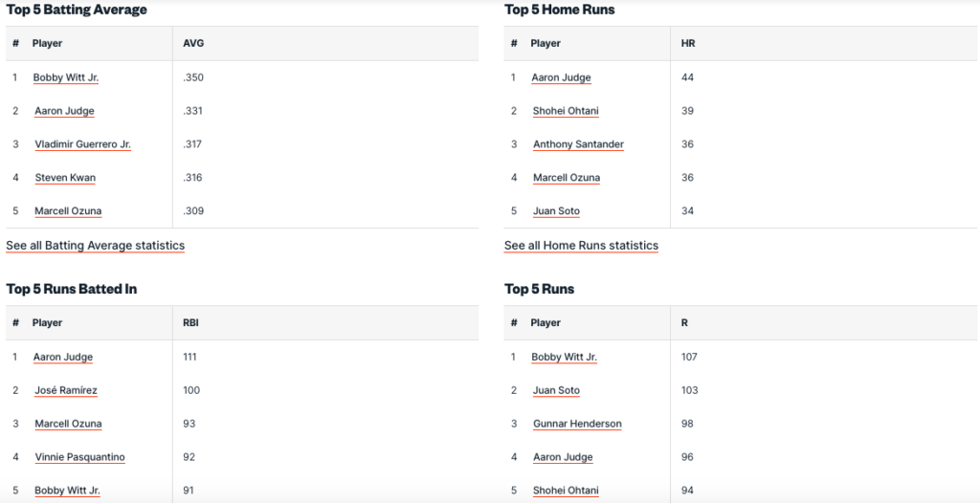The width and height of the screenshot is (980, 503).
Task: Select Steven Kwan's player link
Action: click(x=65, y=178)
